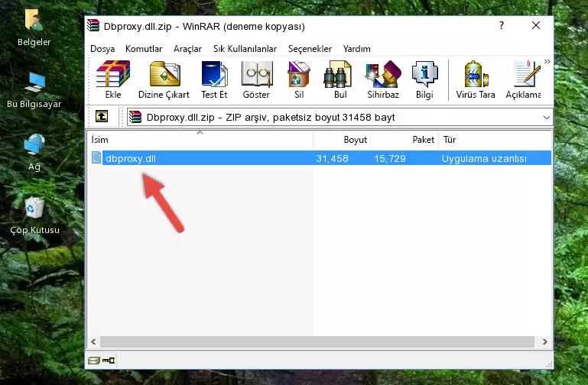Click the Göster view icon
The image size is (588, 385).
[x=256, y=79]
